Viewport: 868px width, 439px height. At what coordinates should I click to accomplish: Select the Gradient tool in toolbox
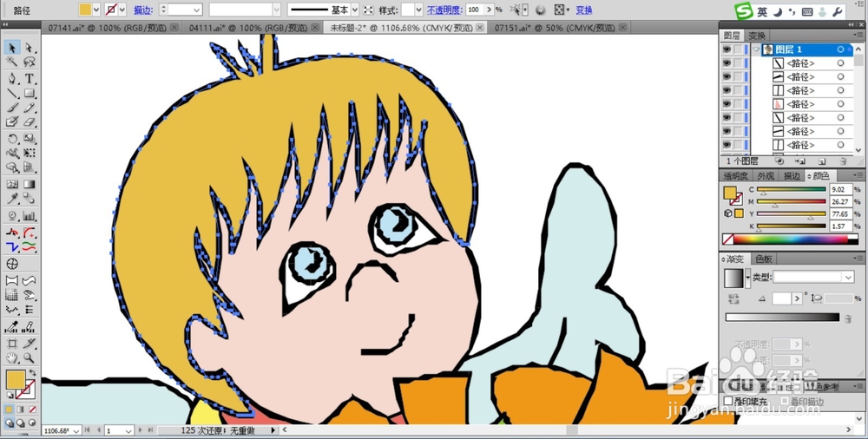pos(29,184)
